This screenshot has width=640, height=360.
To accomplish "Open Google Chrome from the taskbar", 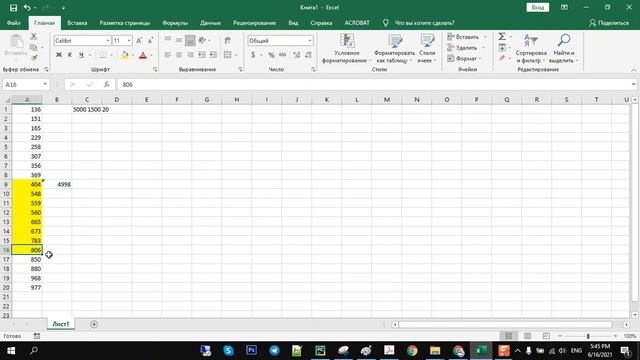I will (412, 351).
